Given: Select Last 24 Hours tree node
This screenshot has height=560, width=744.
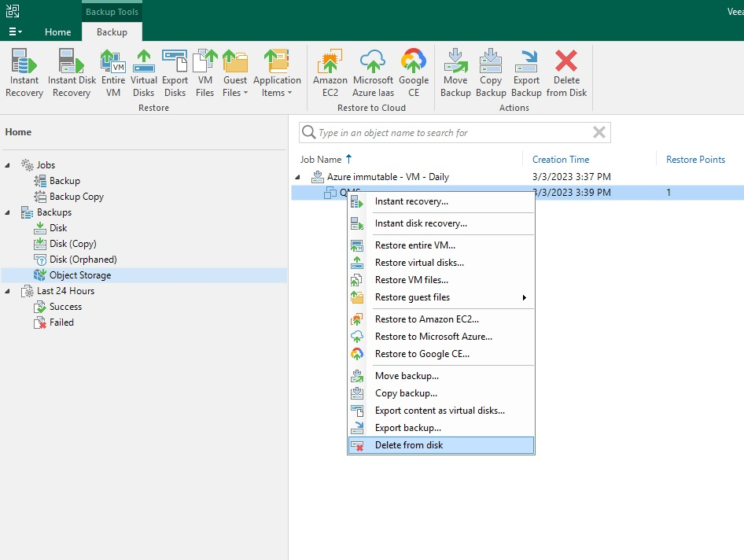Looking at the screenshot, I should point(65,291).
